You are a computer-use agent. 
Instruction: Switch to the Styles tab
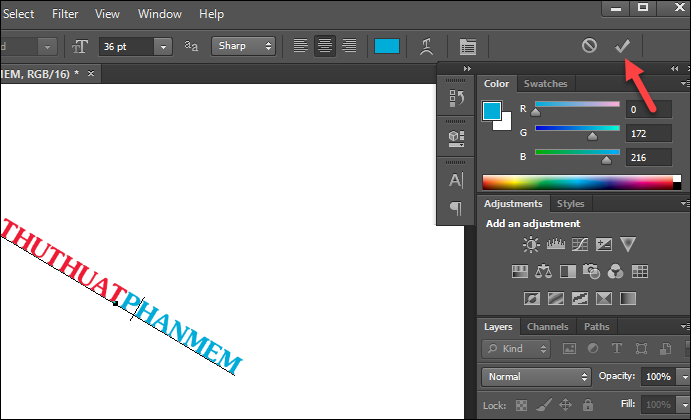(x=570, y=204)
